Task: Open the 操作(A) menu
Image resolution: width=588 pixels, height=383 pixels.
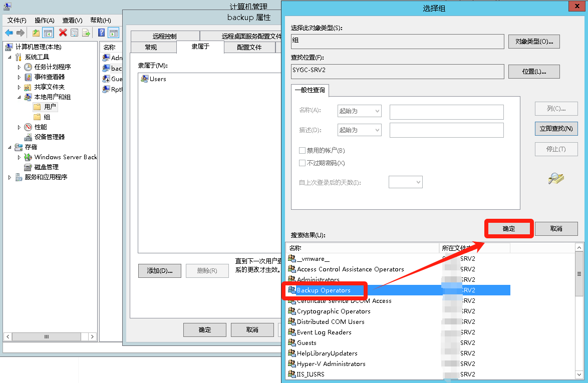Action: coord(44,21)
